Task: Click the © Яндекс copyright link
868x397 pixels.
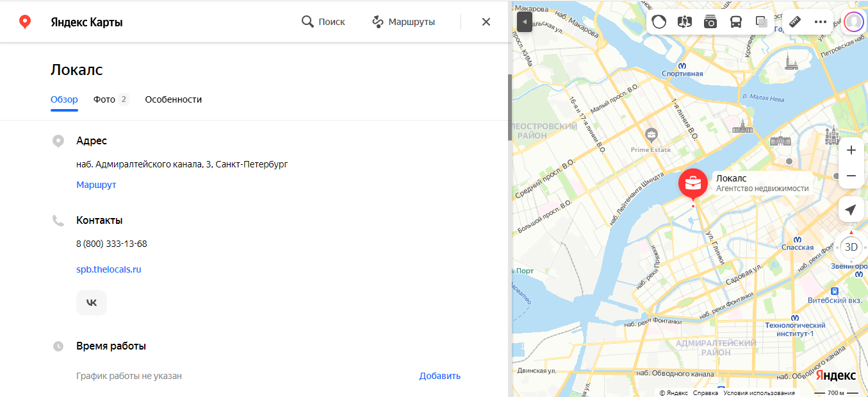Action: tap(674, 393)
